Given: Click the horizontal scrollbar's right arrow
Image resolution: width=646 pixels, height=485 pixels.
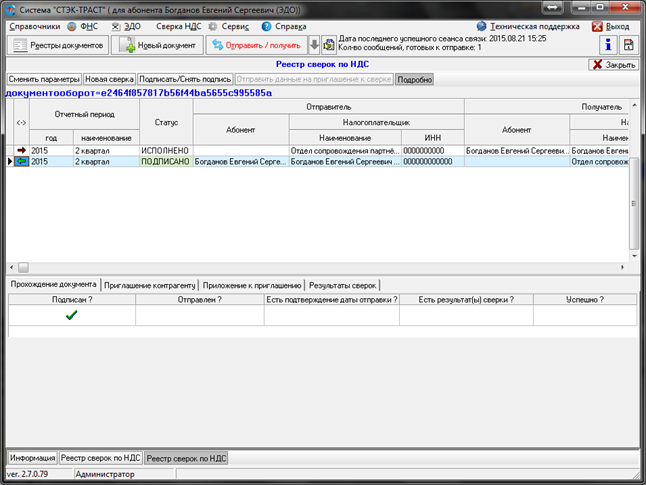Looking at the screenshot, I should pyautogui.click(x=623, y=267).
